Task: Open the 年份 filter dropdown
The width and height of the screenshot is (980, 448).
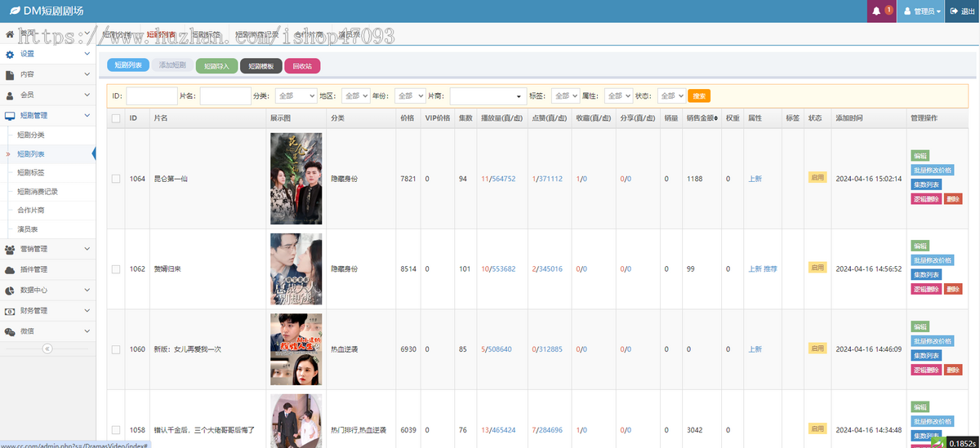Action: click(x=410, y=95)
